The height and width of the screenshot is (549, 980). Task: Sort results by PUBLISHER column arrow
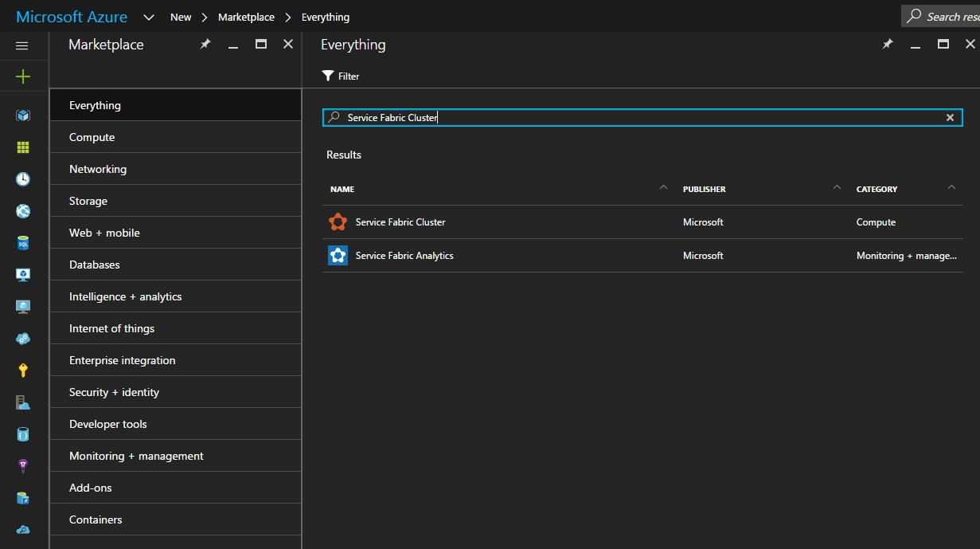[x=837, y=188]
